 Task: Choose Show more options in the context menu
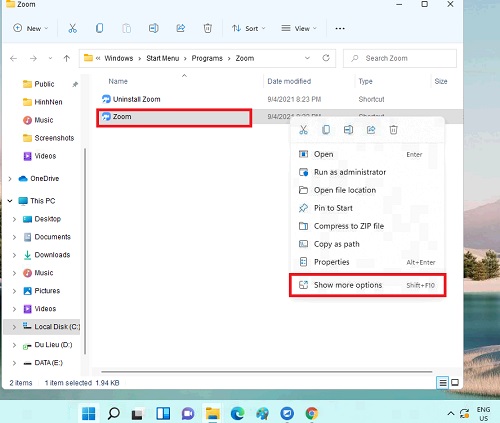367,285
